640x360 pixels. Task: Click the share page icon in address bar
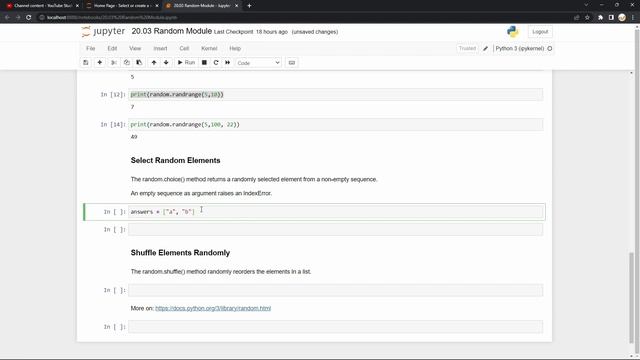click(x=576, y=18)
